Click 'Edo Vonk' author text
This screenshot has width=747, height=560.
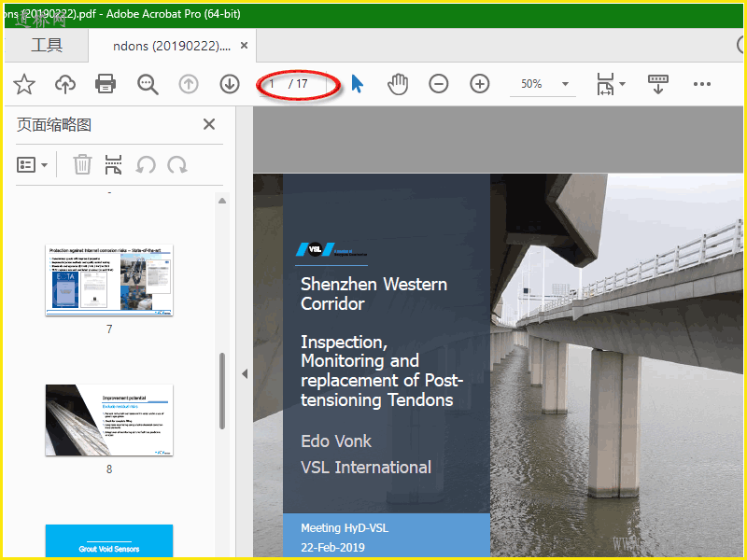coord(336,441)
